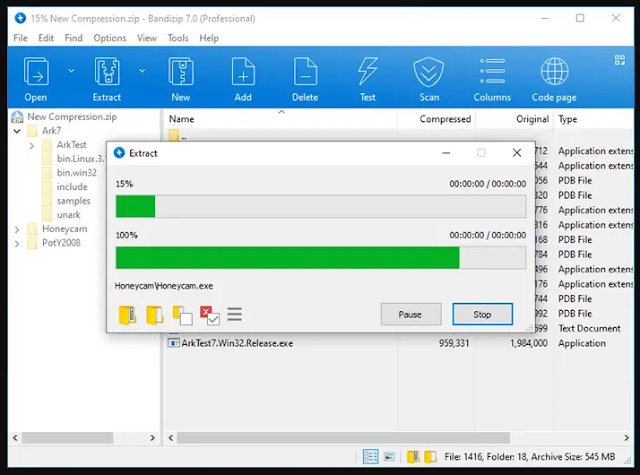The height and width of the screenshot is (475, 640).
Task: Click the red X checkmark icon in Extract dialog
Action: [x=210, y=315]
